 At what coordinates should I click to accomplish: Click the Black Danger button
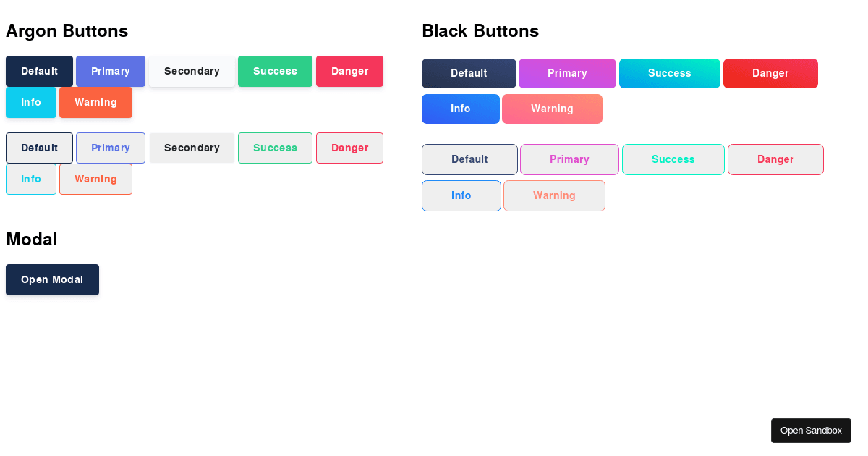770,73
